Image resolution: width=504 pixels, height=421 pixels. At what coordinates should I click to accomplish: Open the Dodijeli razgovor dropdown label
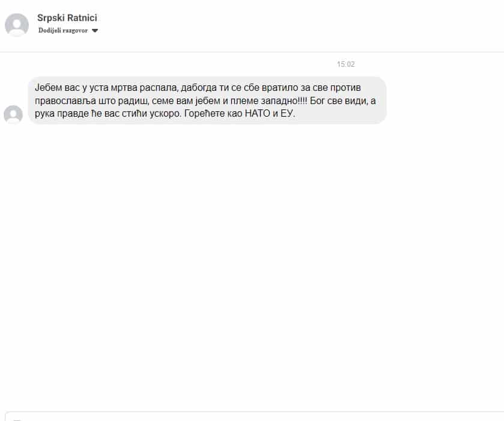(63, 31)
